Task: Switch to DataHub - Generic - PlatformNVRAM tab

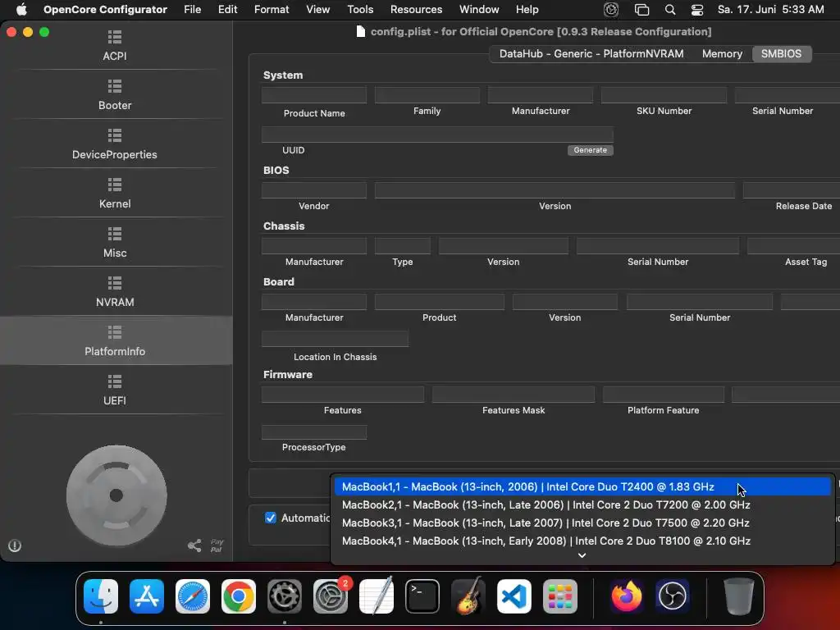Action: point(591,53)
